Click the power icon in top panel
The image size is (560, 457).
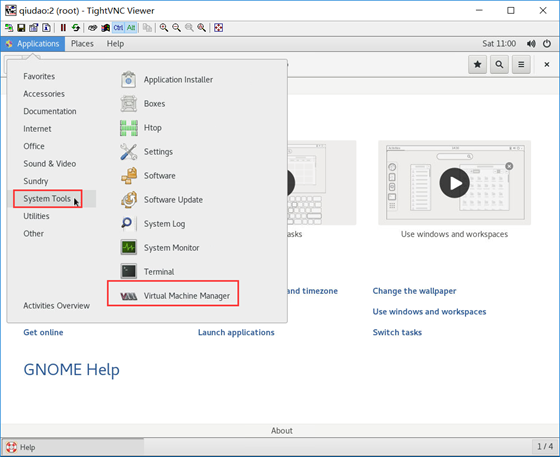click(547, 44)
